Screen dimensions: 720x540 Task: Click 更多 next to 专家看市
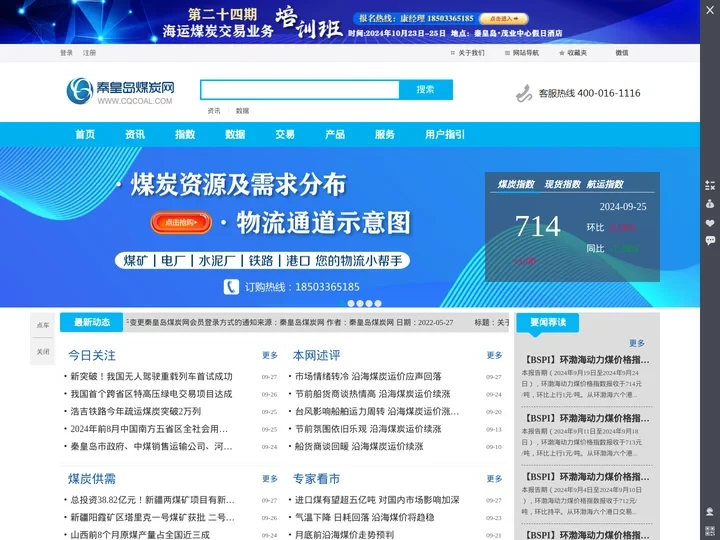point(495,478)
